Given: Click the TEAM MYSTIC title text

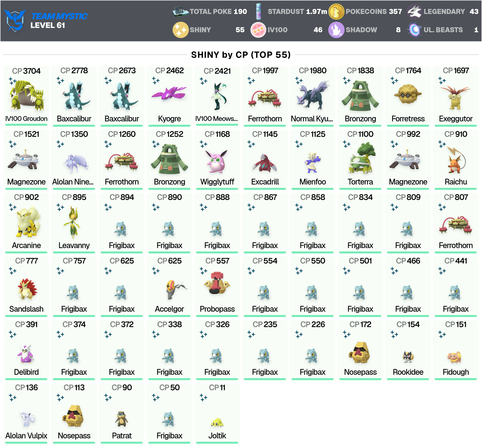Looking at the screenshot, I should 59,16.
